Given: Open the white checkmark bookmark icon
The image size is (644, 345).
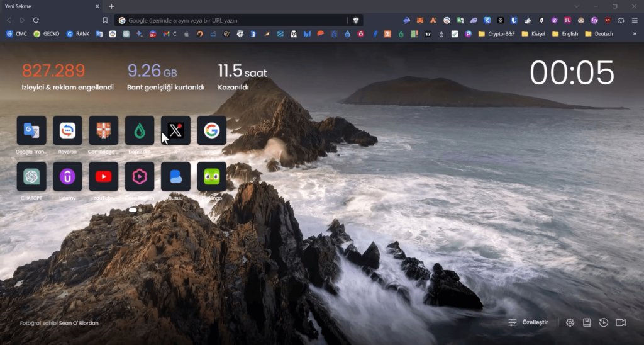Looking at the screenshot, I should [x=455, y=34].
